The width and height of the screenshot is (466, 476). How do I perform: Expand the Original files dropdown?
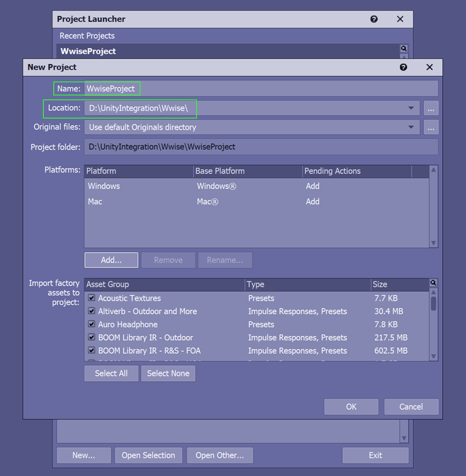(411, 127)
